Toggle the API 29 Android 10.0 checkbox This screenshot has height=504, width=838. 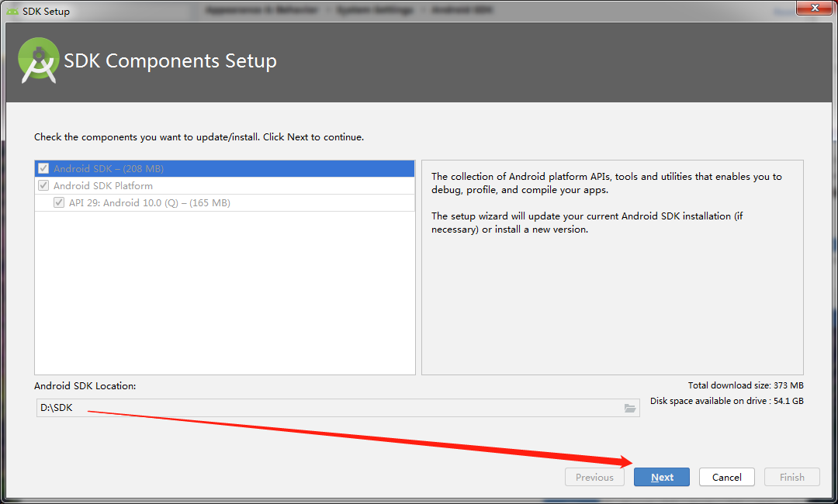[59, 203]
